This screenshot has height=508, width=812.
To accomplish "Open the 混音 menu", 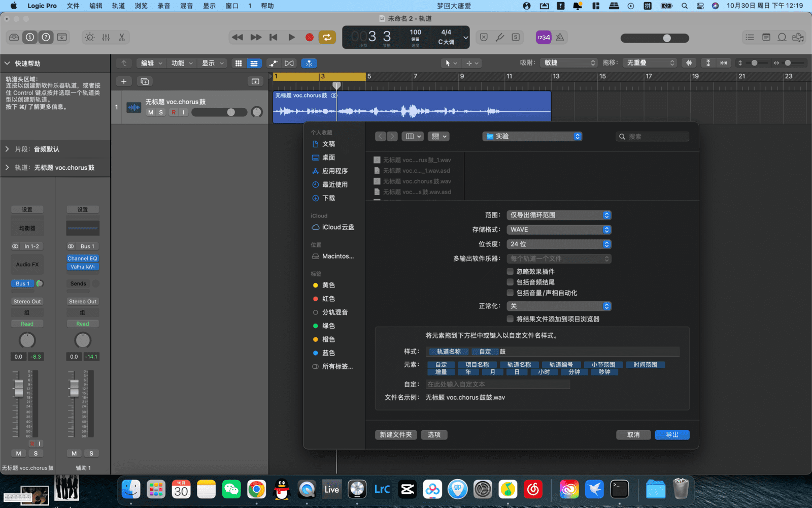I will [186, 6].
